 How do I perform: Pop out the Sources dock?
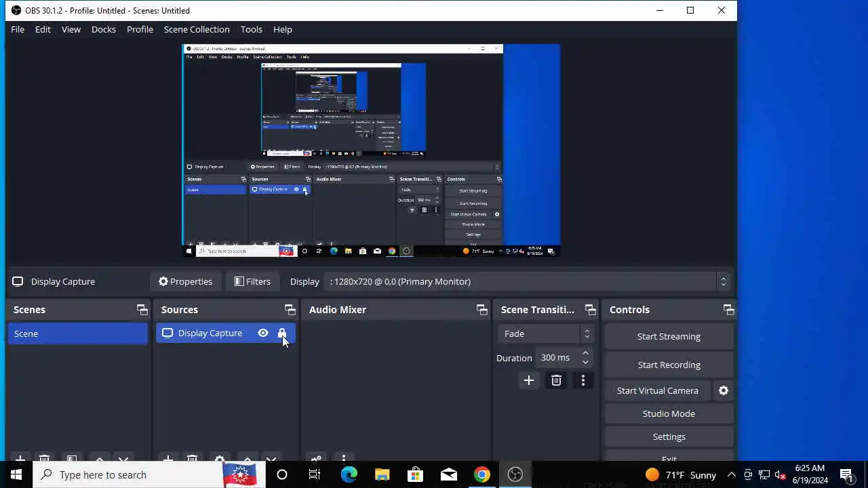[x=290, y=310]
